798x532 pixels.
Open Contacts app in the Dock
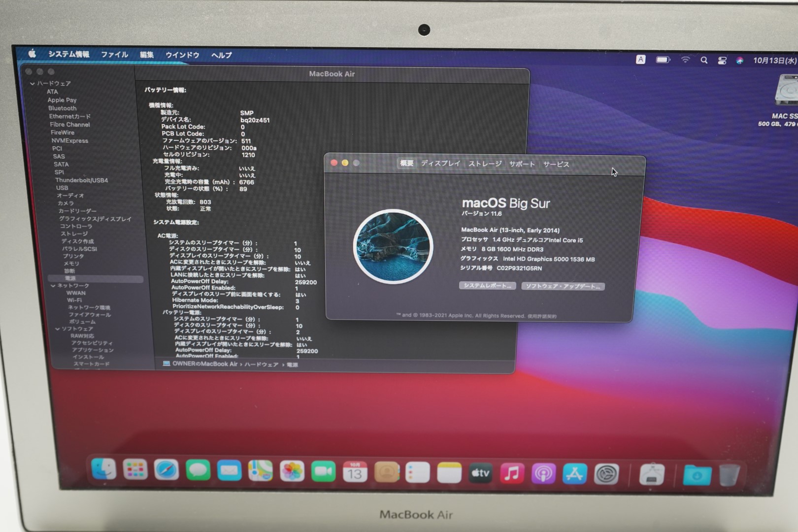coord(386,473)
